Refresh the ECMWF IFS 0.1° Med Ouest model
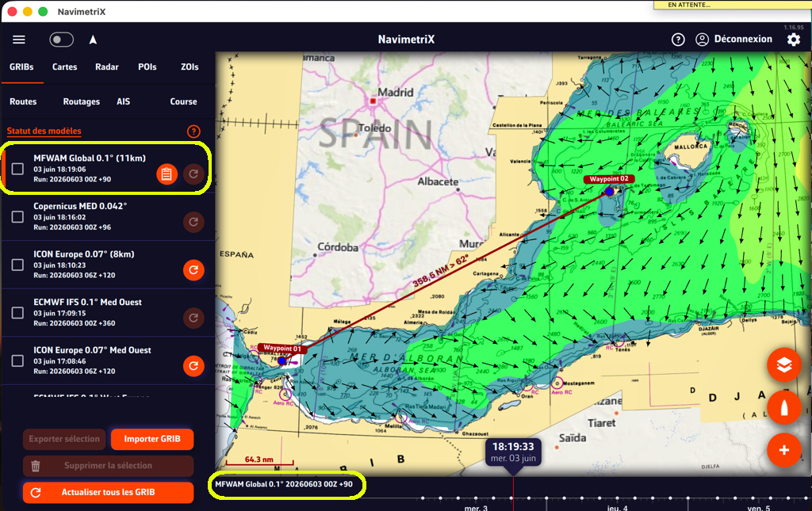This screenshot has height=511, width=812. pos(193,318)
